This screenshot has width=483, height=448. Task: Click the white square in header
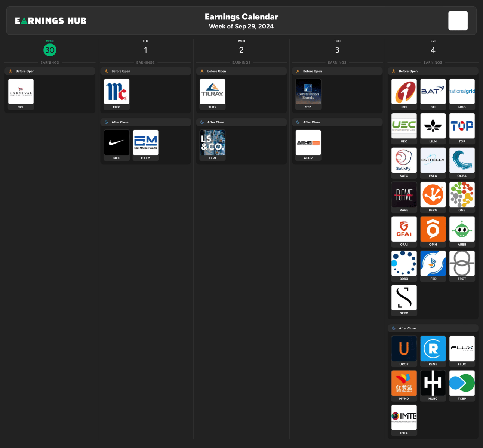click(x=458, y=21)
